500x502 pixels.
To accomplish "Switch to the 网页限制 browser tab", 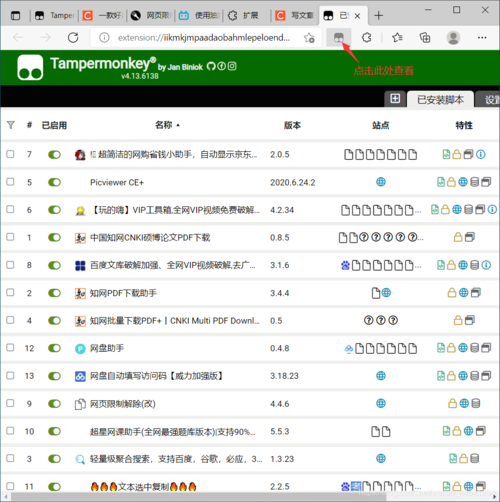I will [150, 15].
